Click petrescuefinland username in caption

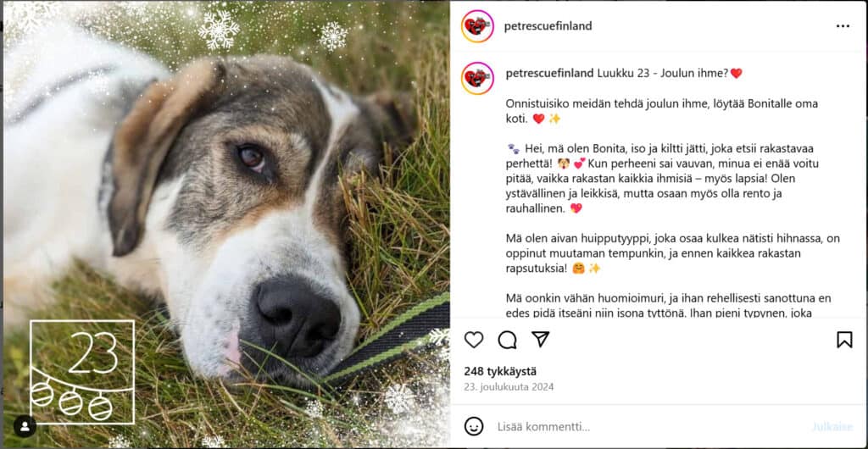pyautogui.click(x=549, y=74)
